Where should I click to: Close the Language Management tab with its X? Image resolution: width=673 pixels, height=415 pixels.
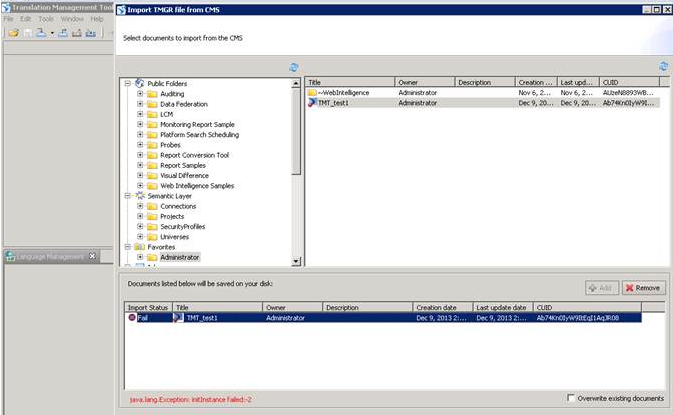pos(92,256)
